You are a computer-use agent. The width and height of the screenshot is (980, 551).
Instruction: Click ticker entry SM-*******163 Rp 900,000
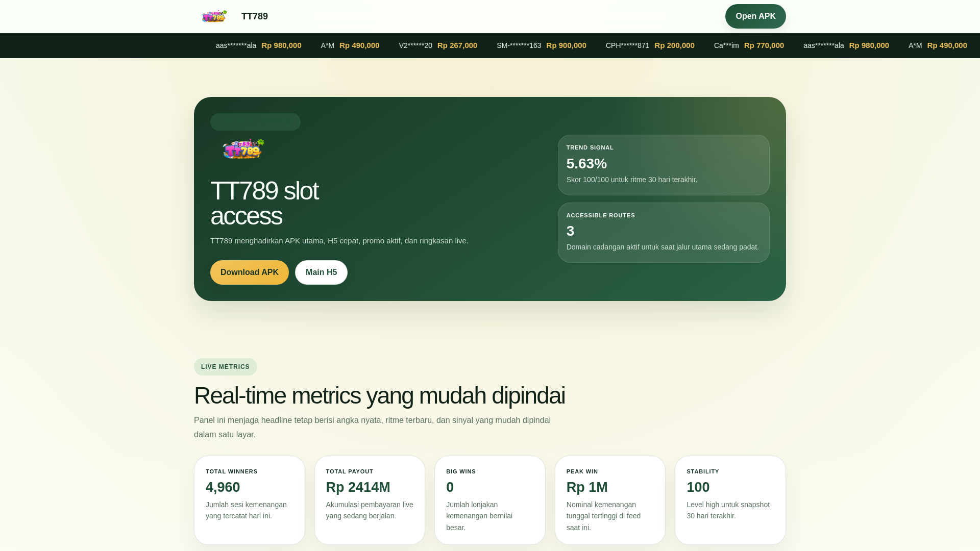(x=542, y=45)
